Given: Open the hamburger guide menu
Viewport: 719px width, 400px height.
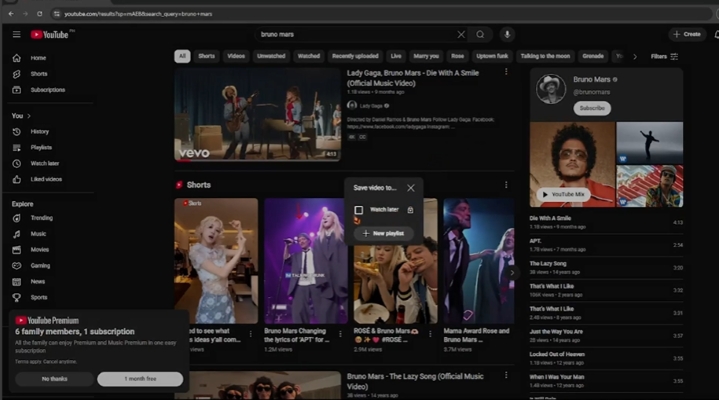Looking at the screenshot, I should point(17,34).
